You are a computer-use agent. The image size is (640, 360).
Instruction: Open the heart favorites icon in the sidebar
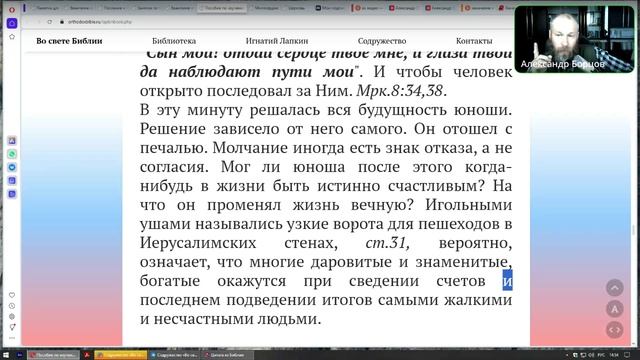pyautogui.click(x=12, y=295)
